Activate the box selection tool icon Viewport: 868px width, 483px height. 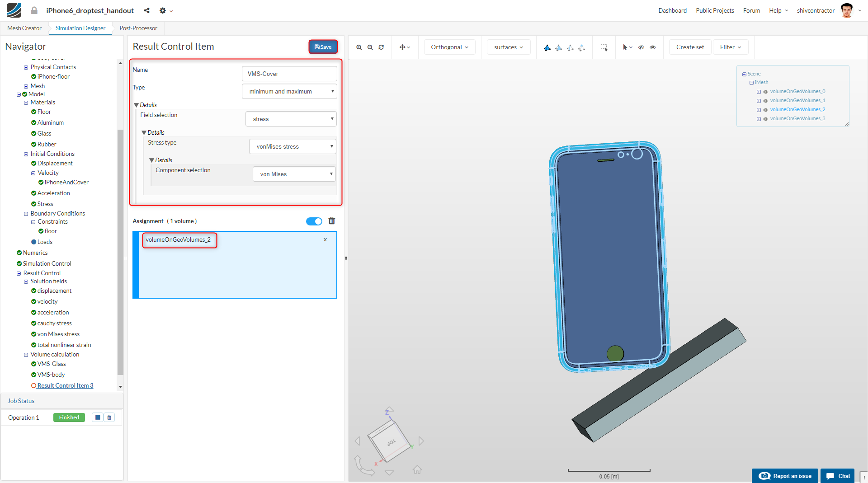point(604,47)
